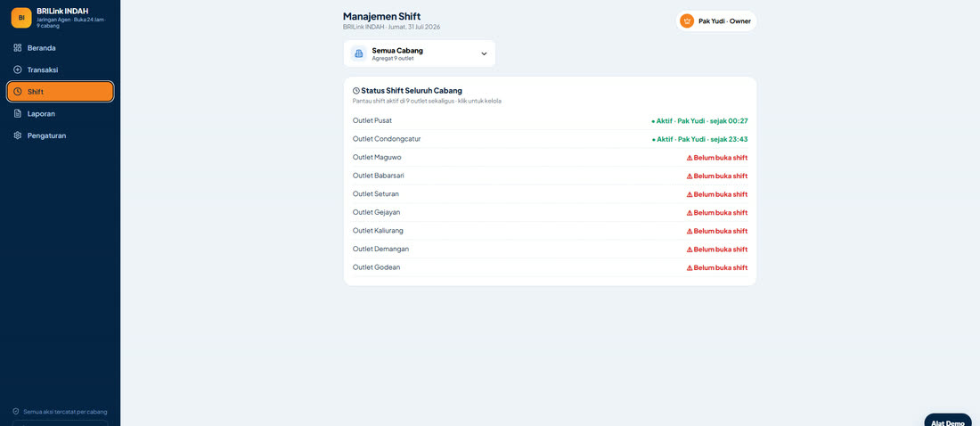This screenshot has height=426, width=980.
Task: Click the Laporan document icon
Action: click(18, 114)
